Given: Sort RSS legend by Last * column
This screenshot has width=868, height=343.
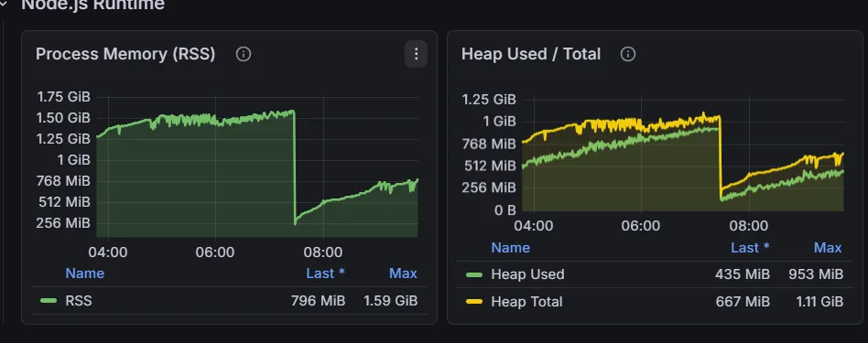Looking at the screenshot, I should point(326,273).
